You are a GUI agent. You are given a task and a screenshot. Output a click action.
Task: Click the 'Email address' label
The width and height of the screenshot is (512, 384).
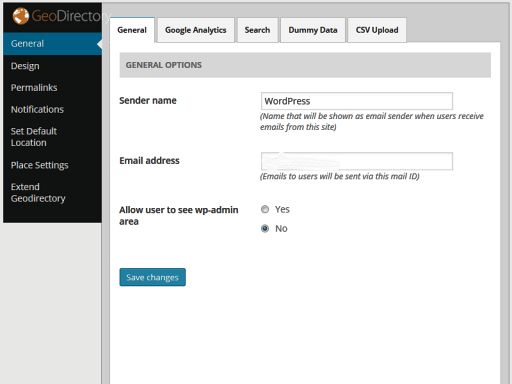coord(149,161)
